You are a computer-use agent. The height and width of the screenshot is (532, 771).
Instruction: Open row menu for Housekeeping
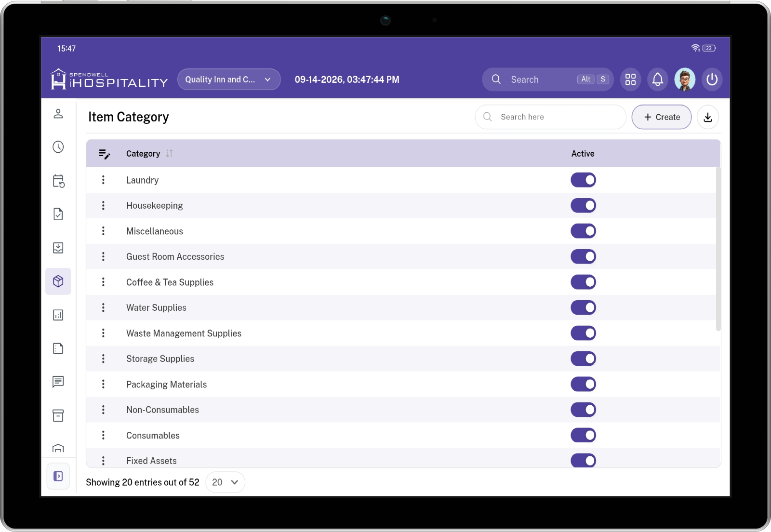[x=103, y=205]
